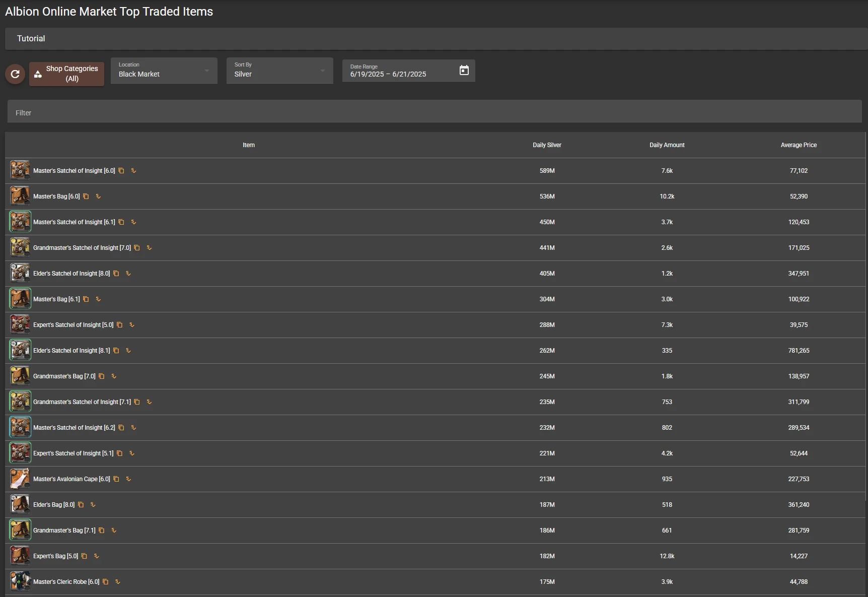
Task: Click price-check icon beside Expert's Bag [5.0]
Action: 97,556
